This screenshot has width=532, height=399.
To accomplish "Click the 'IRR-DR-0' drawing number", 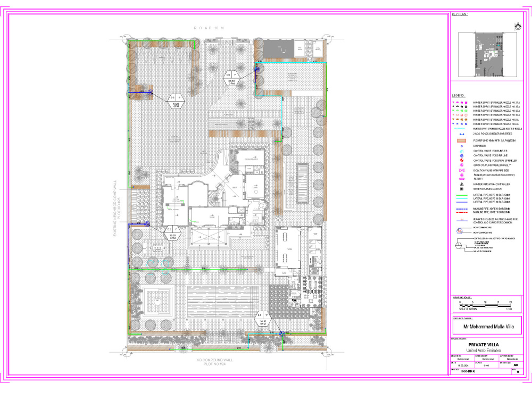I will pyautogui.click(x=468, y=371).
